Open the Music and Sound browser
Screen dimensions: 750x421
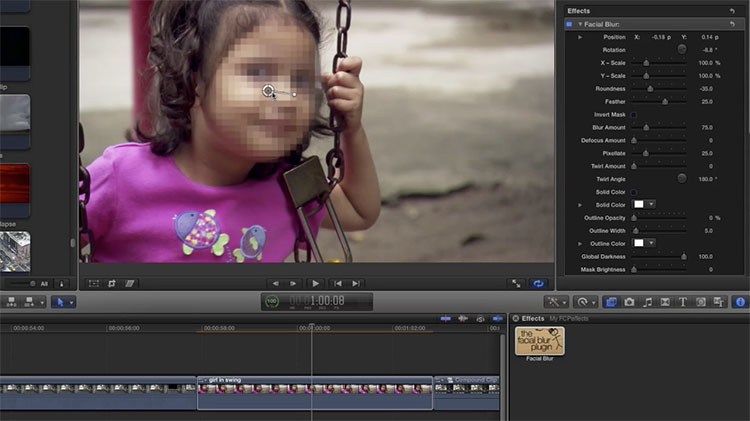pyautogui.click(x=647, y=301)
